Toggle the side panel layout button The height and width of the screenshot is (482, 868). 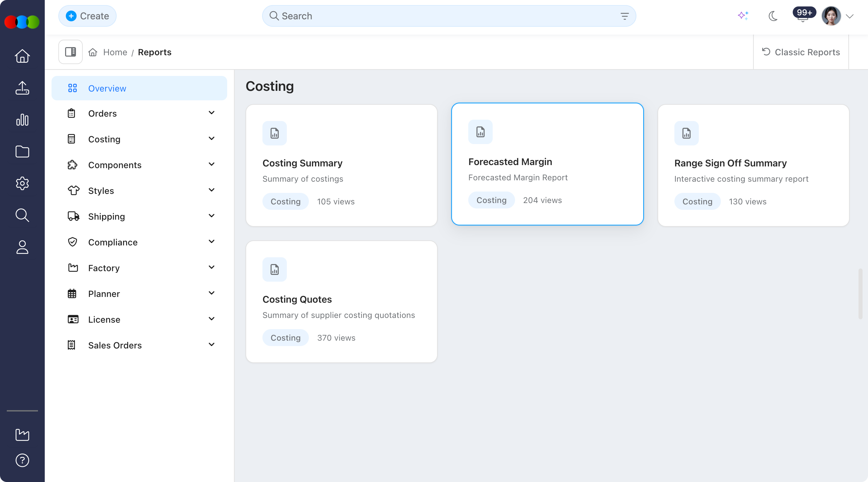(71, 52)
